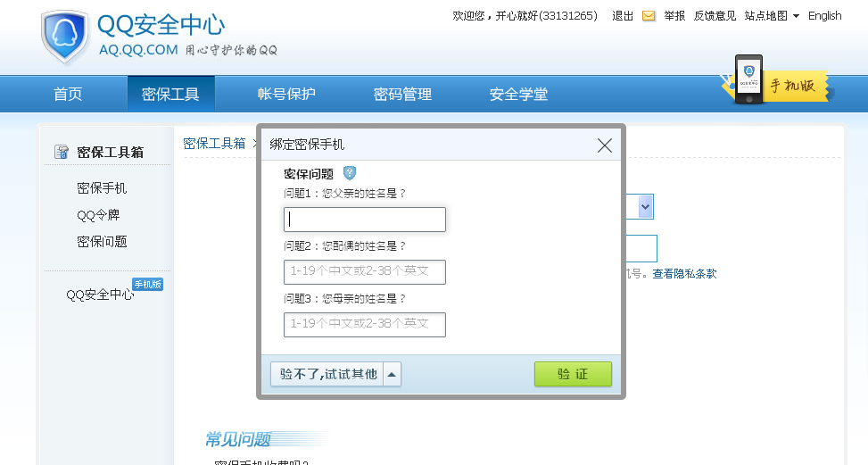Screen dimensions: 868x465
Task: Click the 退出 logout link
Action: tap(623, 16)
